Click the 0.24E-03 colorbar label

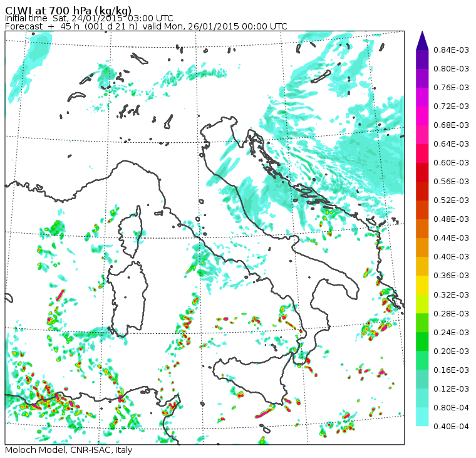[x=451, y=333]
